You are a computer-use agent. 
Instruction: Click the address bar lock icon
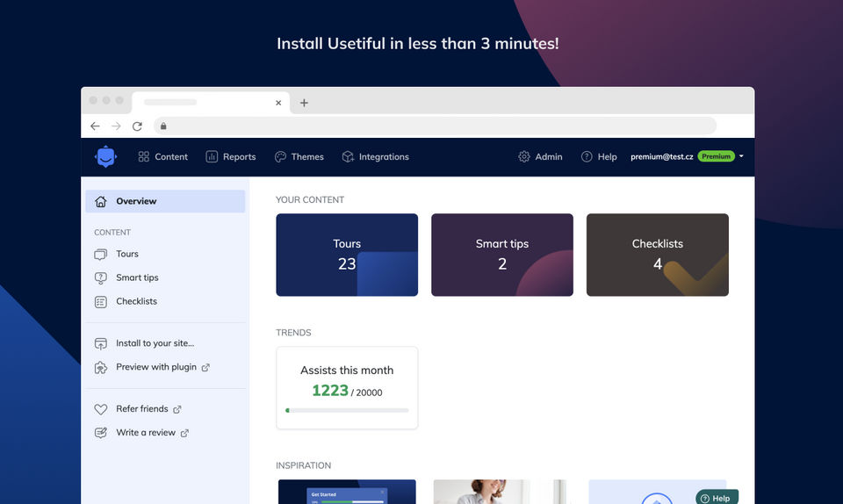click(x=163, y=126)
